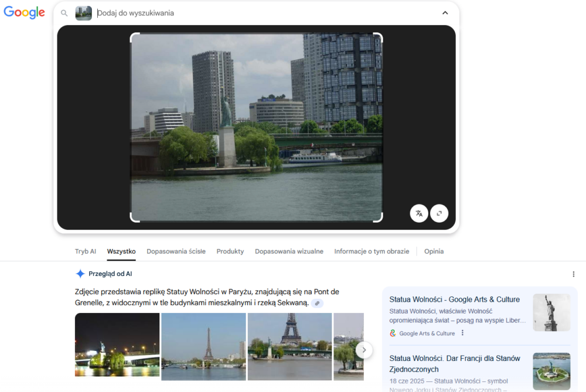Click the link chip after Sekwaną
Screen dimensions: 586x392
tap(317, 303)
